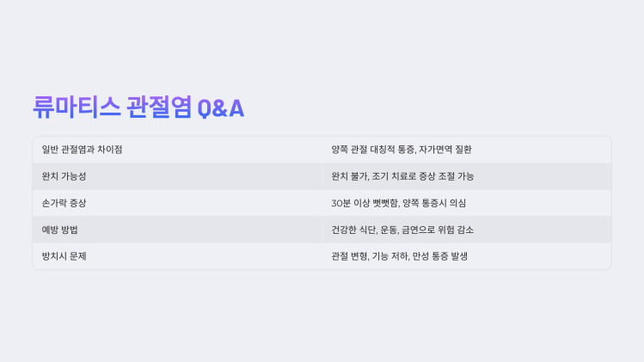This screenshot has width=644, height=362.
Task: Select the 방치시 문제 cell
Action: tap(177, 256)
